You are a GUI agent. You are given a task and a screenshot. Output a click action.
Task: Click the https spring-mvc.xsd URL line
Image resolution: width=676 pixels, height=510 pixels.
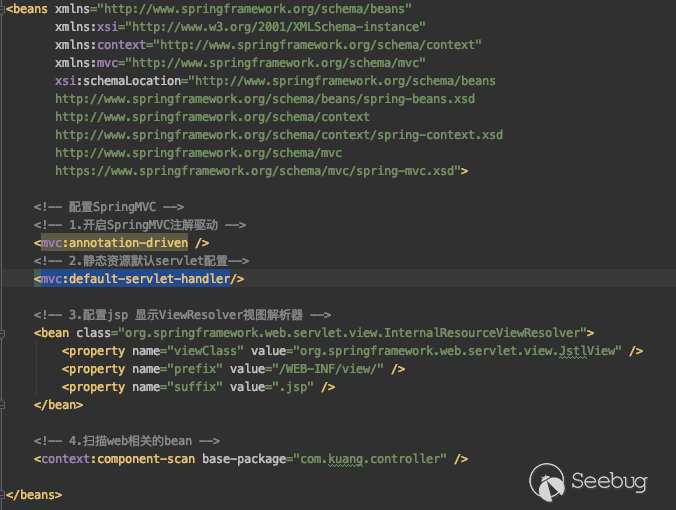pos(258,171)
